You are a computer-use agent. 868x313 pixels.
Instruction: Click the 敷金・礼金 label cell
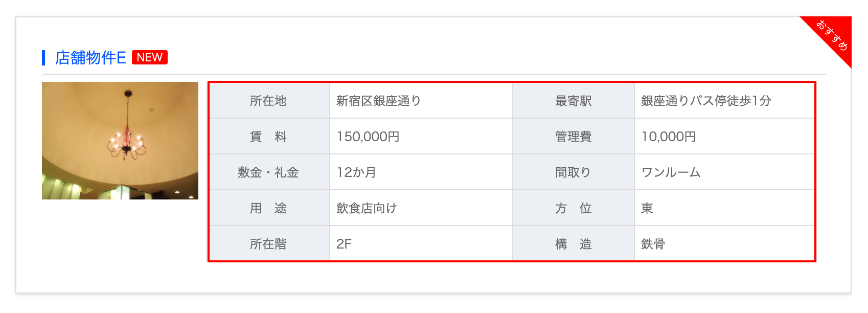[268, 172]
